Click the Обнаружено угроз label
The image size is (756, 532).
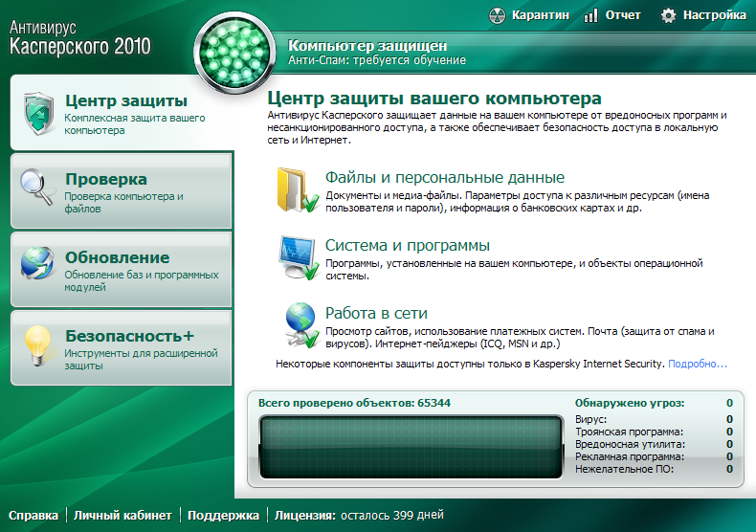pos(629,403)
